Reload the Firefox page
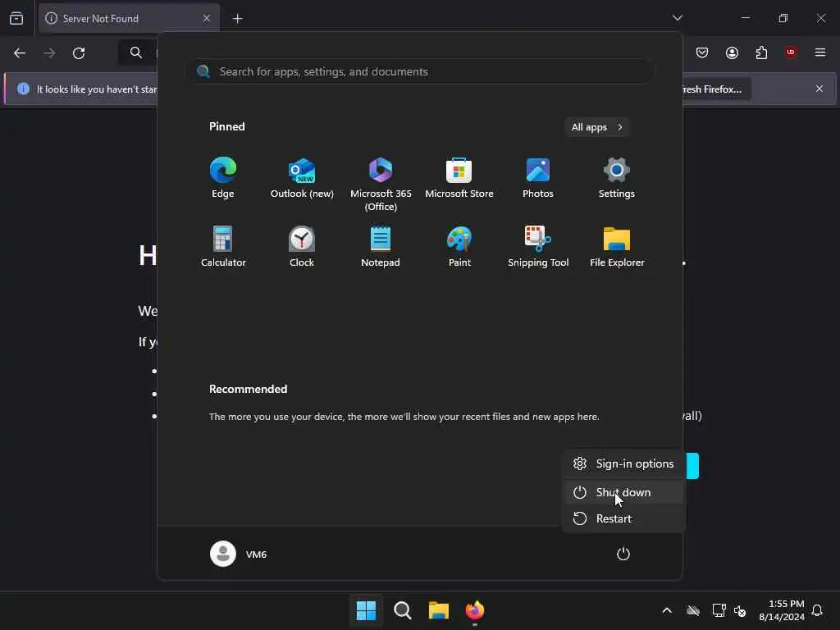Viewport: 840px width, 630px height. pyautogui.click(x=79, y=52)
